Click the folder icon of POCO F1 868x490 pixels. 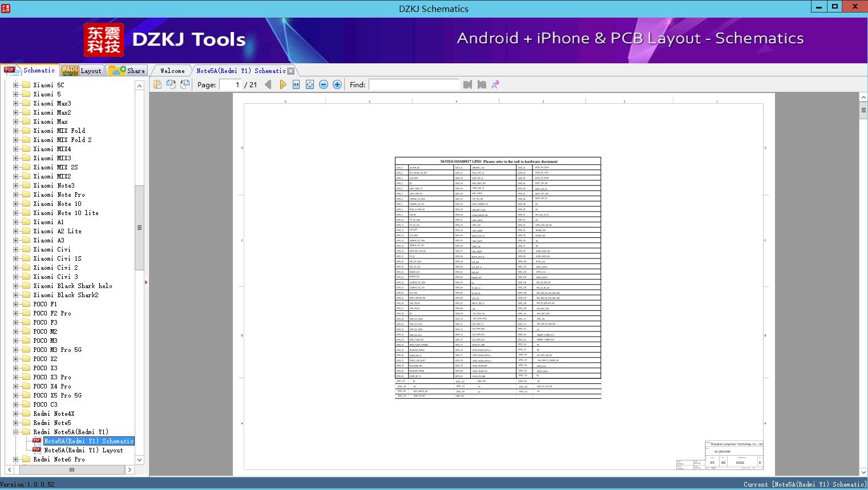pyautogui.click(x=26, y=304)
